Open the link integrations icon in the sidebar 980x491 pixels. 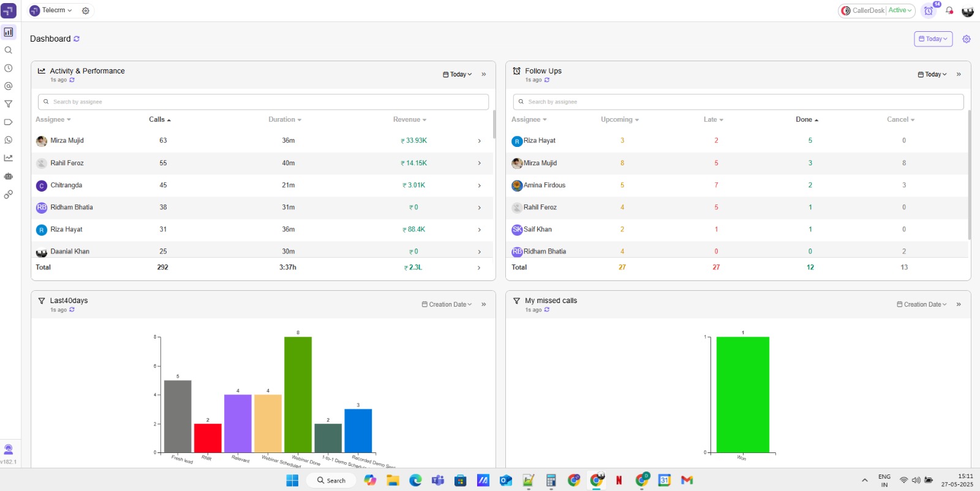tap(9, 195)
